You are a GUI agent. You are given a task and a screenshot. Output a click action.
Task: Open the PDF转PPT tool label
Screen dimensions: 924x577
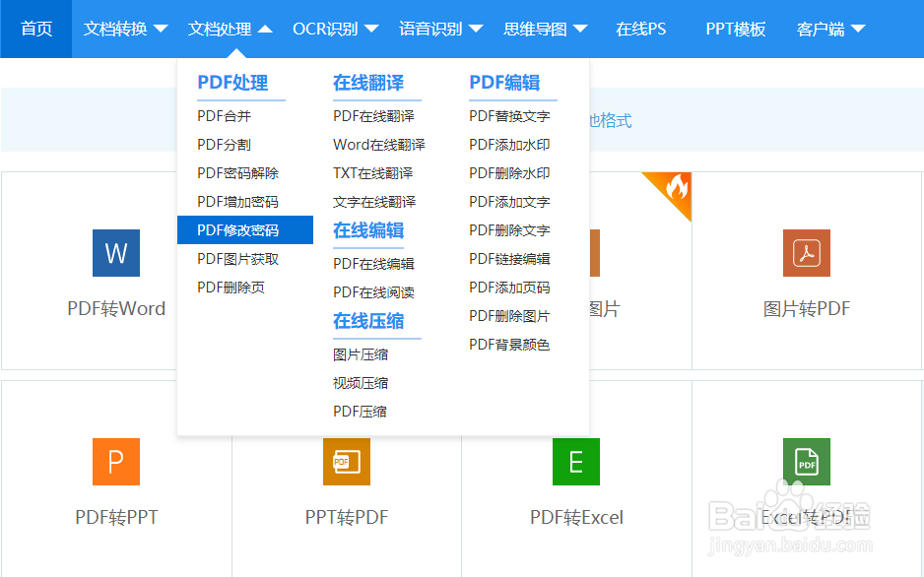click(116, 517)
